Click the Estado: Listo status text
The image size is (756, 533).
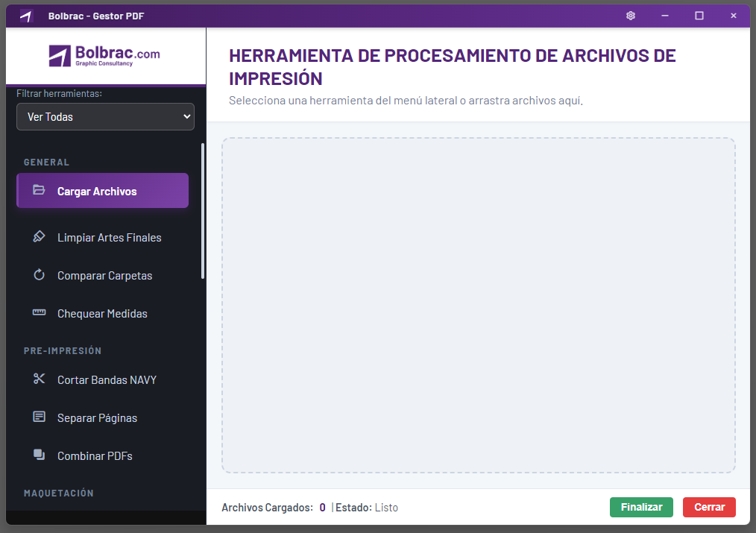click(x=366, y=508)
